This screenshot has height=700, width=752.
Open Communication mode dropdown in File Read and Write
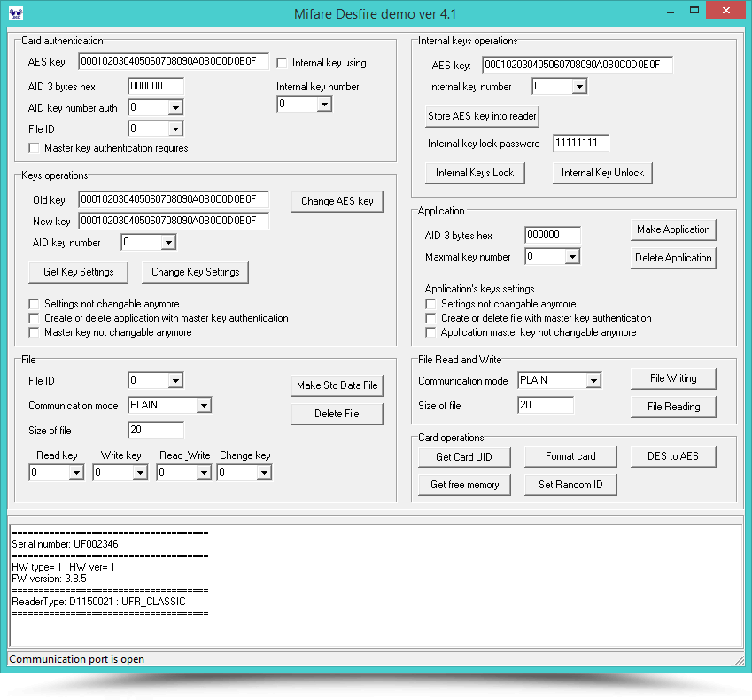pos(593,381)
